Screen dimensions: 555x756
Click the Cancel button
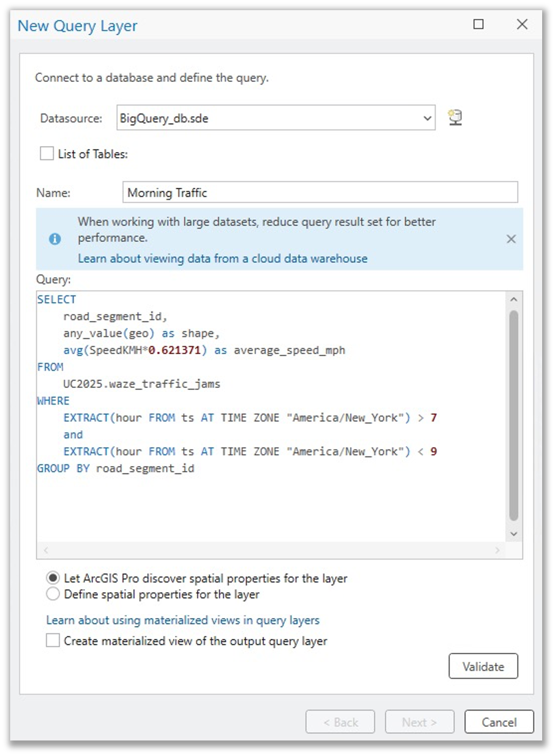[498, 721]
